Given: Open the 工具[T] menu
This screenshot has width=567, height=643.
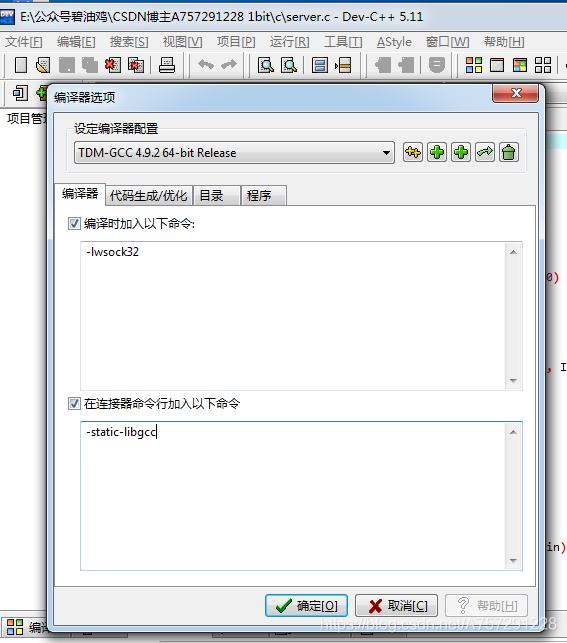Looking at the screenshot, I should coord(343,42).
